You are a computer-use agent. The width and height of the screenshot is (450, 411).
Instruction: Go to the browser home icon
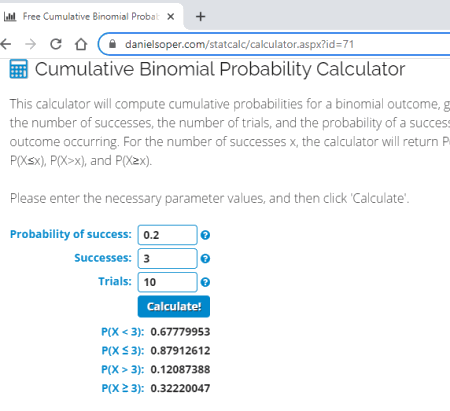[81, 44]
